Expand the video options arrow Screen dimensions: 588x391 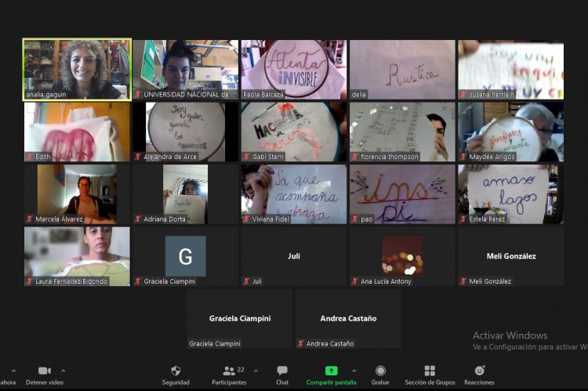[64, 371]
